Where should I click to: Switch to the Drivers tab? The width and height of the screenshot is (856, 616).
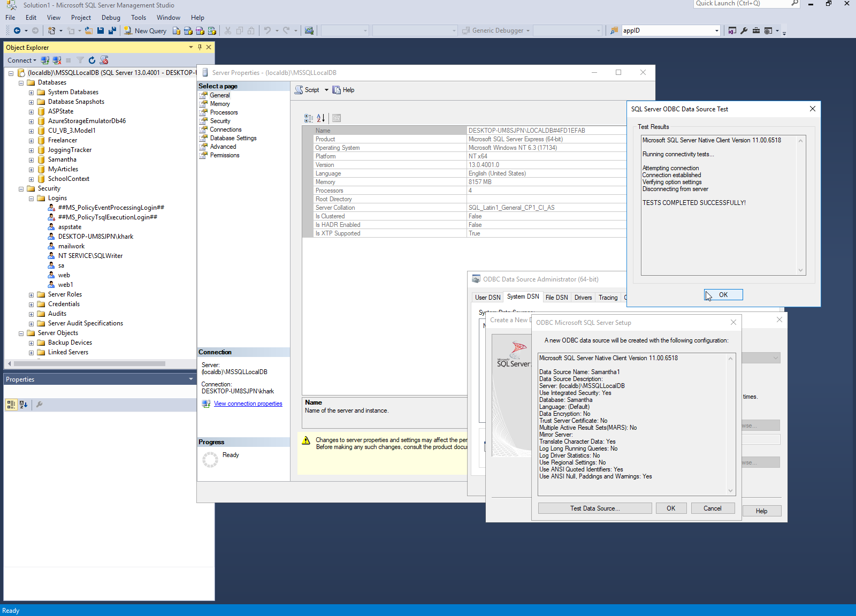(583, 298)
